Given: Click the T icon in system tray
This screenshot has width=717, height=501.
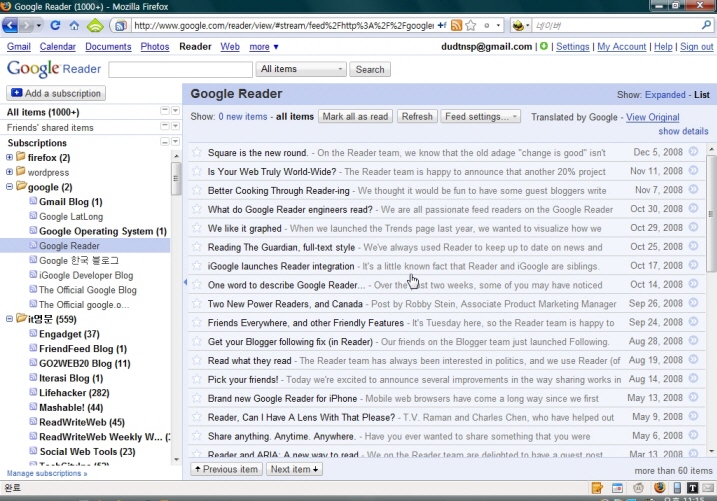Looking at the screenshot, I should (692, 488).
